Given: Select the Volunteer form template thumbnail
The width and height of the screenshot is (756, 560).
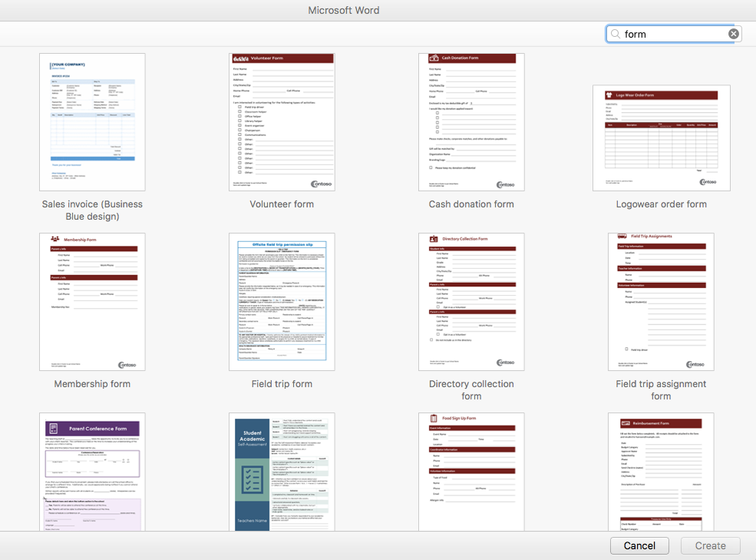Looking at the screenshot, I should [x=282, y=122].
